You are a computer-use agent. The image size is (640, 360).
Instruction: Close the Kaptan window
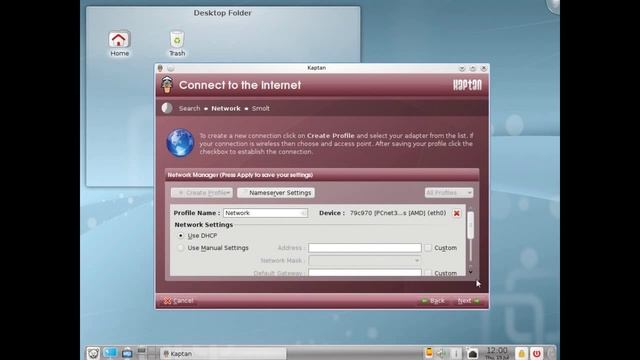[484, 68]
